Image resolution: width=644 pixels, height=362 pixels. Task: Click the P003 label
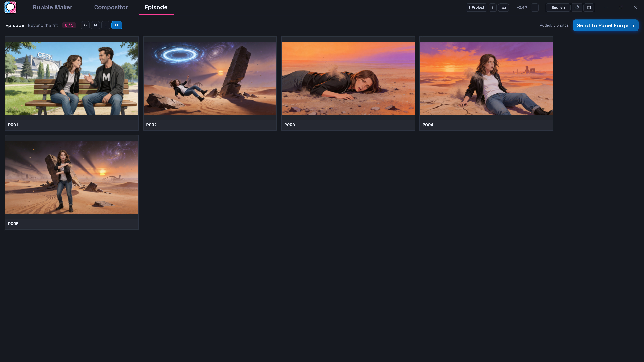tap(290, 125)
